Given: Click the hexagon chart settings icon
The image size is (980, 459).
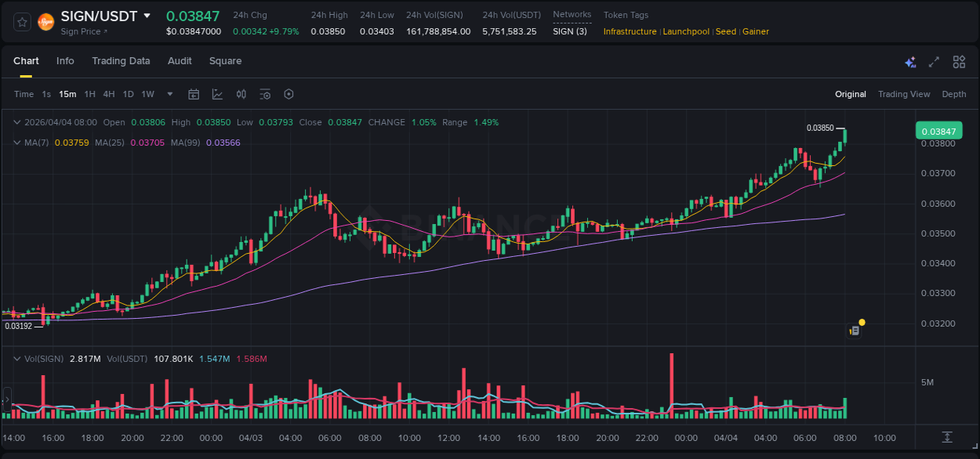Looking at the screenshot, I should (x=289, y=94).
